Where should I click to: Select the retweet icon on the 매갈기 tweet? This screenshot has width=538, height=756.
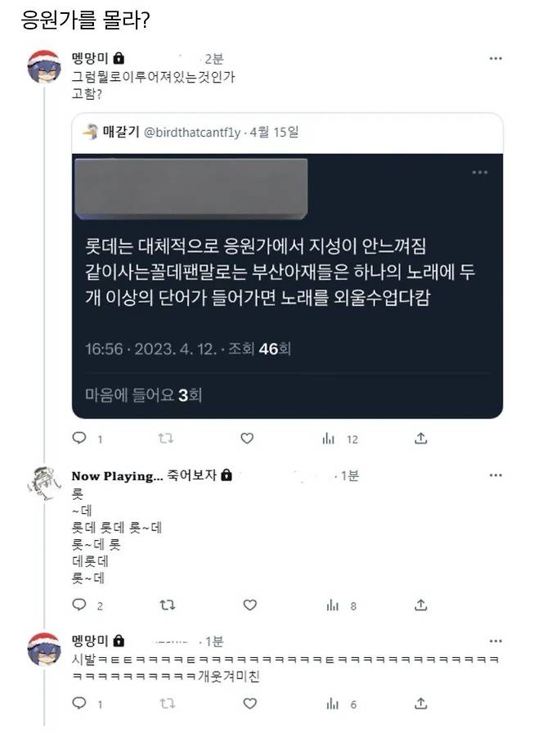(162, 439)
